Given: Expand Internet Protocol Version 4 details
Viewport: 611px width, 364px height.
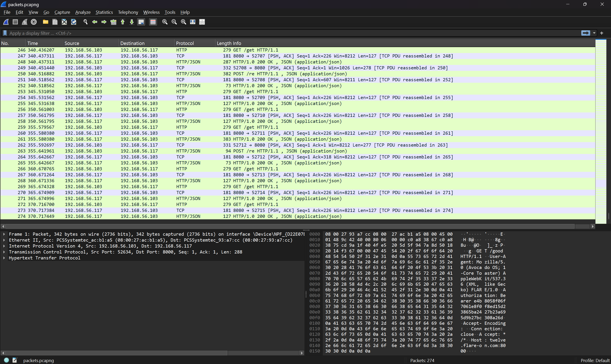Looking at the screenshot, I should 4,246.
